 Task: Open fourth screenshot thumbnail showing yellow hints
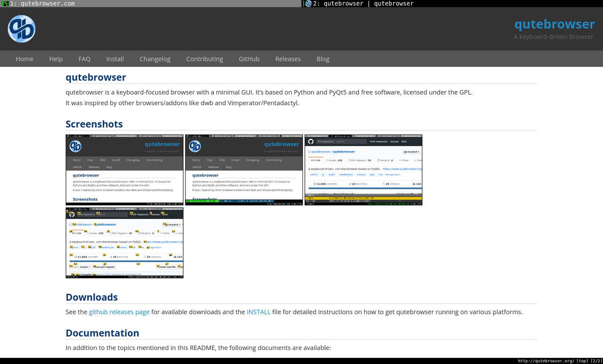pos(124,243)
